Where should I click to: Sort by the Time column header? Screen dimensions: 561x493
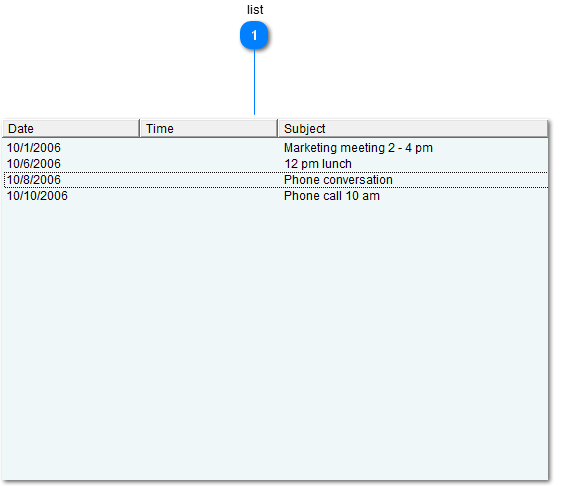[x=209, y=128]
